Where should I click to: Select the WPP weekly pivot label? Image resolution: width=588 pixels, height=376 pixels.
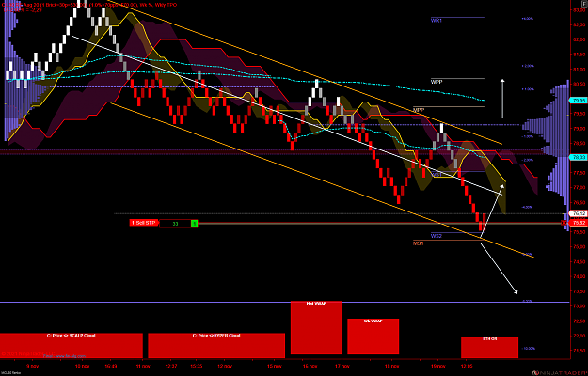(437, 82)
